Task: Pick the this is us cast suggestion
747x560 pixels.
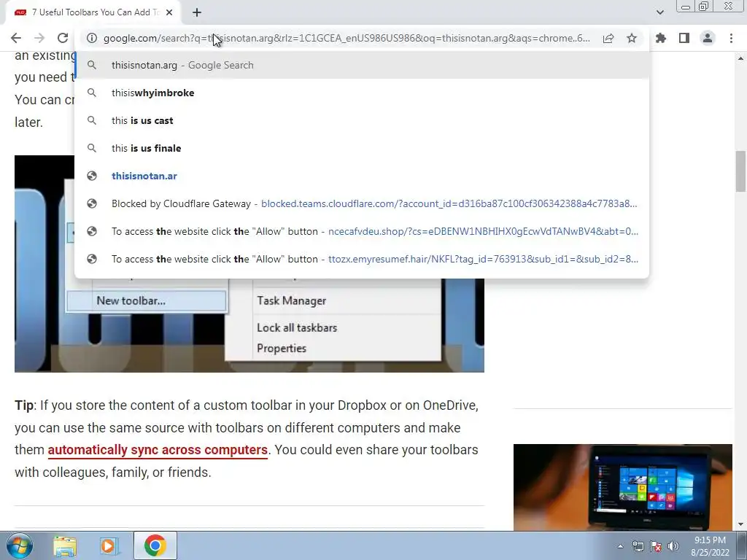Action: (362, 120)
